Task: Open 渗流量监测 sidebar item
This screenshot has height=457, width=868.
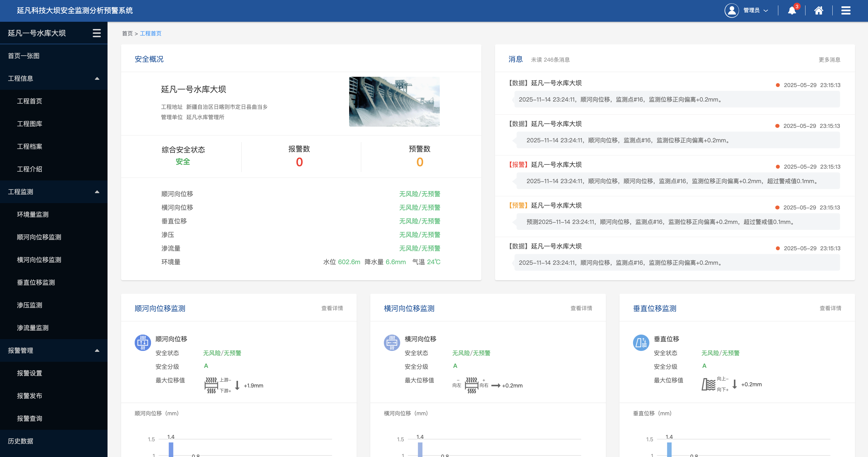Action: tap(53, 328)
